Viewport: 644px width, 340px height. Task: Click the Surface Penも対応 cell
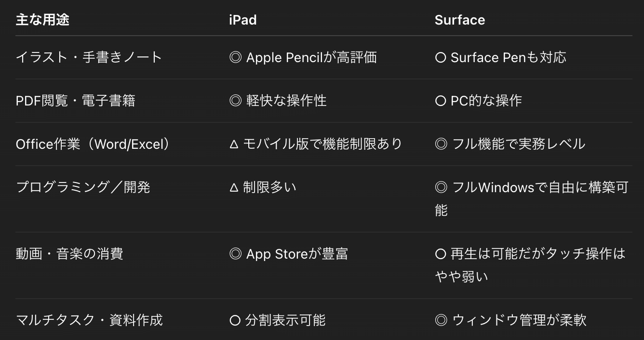click(500, 57)
